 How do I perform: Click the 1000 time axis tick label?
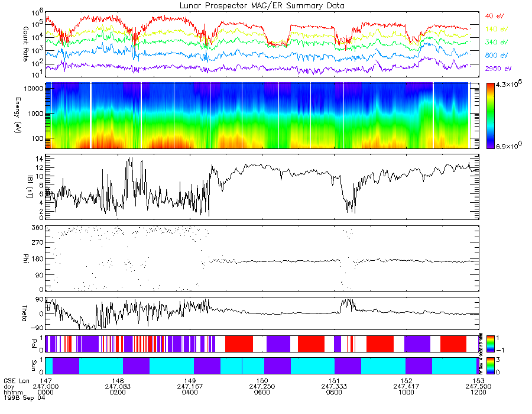(406, 392)
